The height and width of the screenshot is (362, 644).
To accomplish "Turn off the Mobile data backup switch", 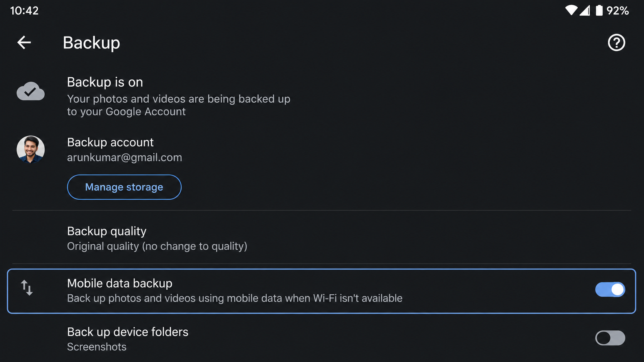I will click(610, 290).
